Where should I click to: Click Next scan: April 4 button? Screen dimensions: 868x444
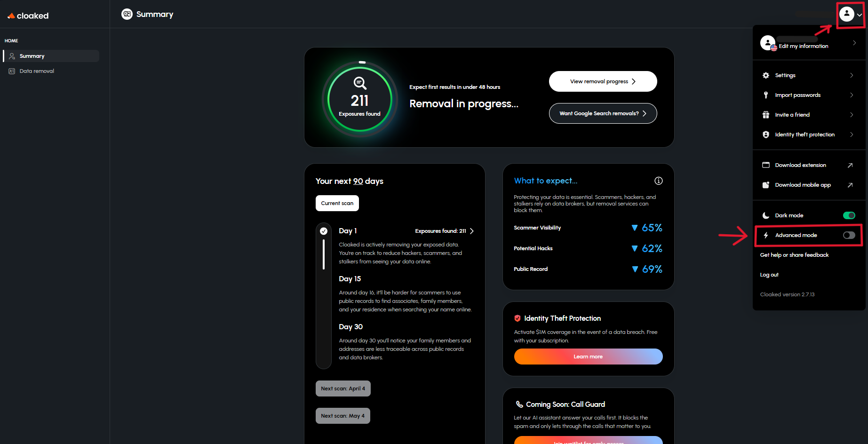(x=343, y=388)
